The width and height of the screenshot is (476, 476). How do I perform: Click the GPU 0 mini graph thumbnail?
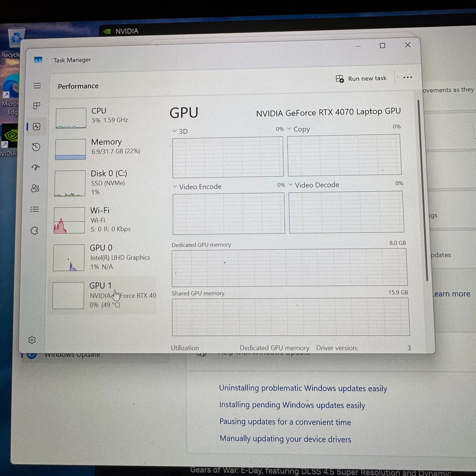(69, 258)
